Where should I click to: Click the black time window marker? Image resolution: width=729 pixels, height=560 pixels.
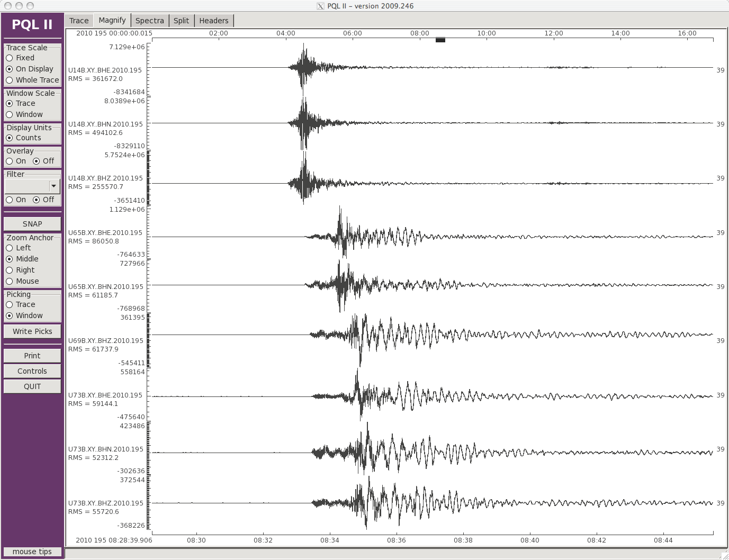point(440,40)
